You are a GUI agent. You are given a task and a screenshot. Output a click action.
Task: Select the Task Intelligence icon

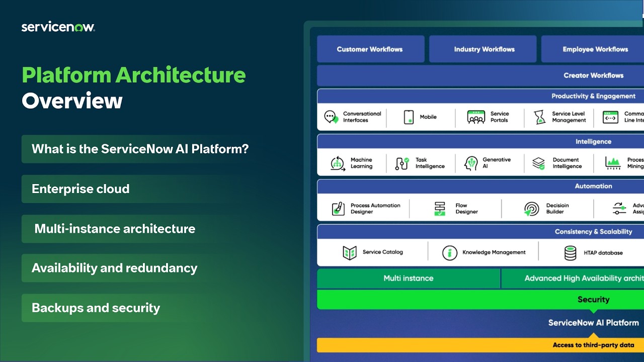pyautogui.click(x=402, y=163)
